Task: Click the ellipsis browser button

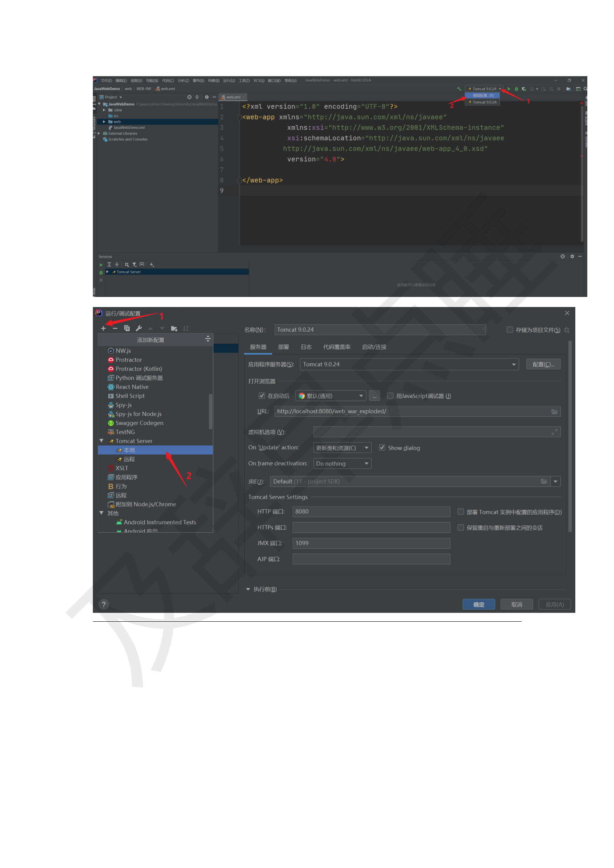Action: point(374,396)
